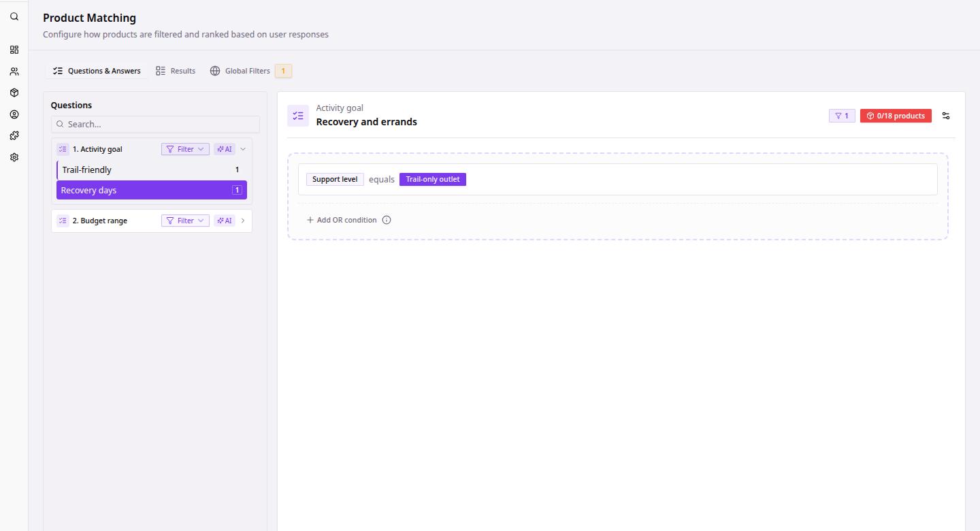
Task: Click the Product Matching page heading
Action: (89, 18)
